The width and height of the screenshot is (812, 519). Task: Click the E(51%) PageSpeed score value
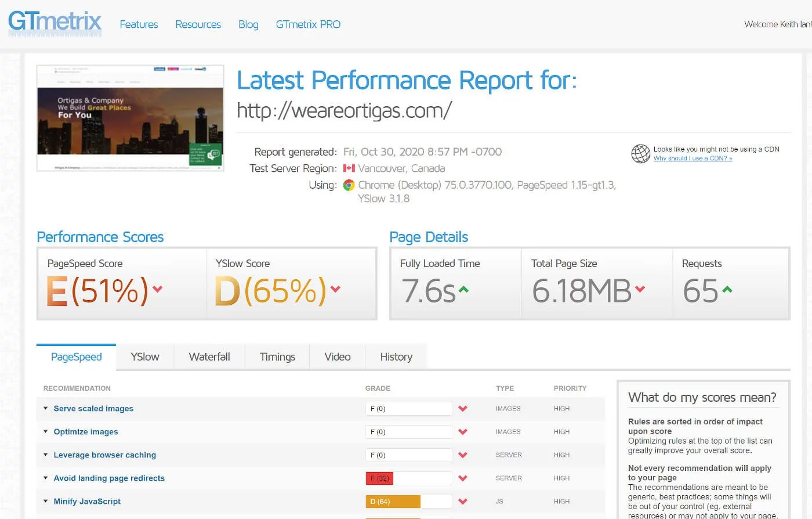pyautogui.click(x=97, y=290)
